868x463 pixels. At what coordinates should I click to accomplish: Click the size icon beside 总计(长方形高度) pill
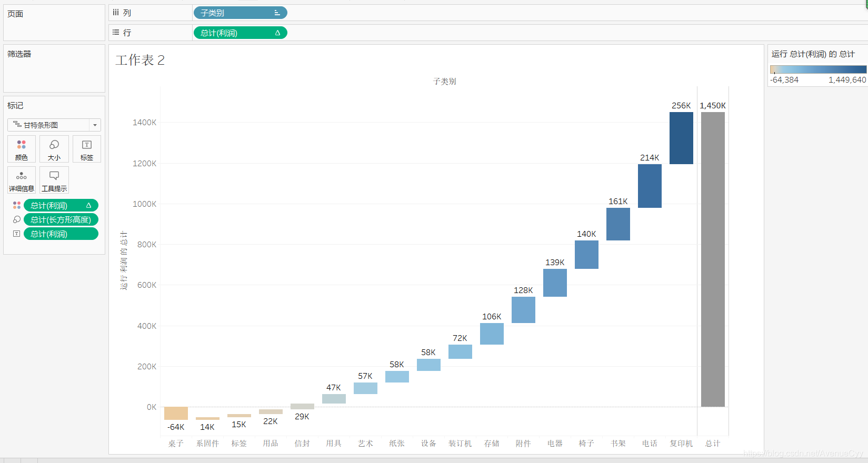17,219
